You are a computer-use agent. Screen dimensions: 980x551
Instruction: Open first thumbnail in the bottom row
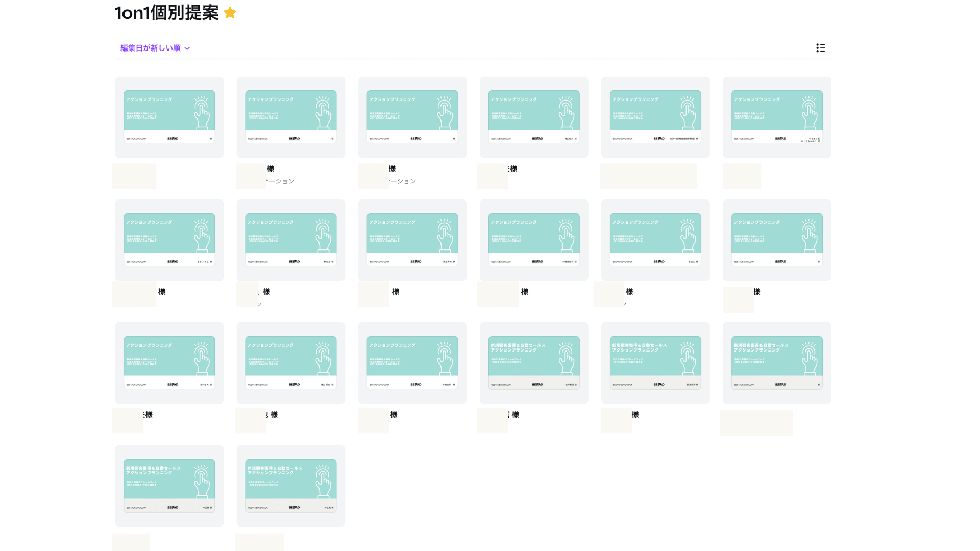(x=169, y=486)
